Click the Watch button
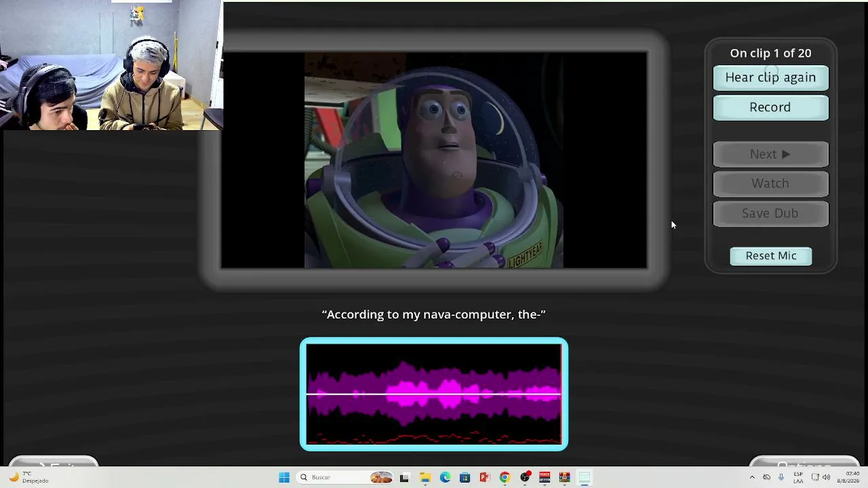 pyautogui.click(x=770, y=184)
